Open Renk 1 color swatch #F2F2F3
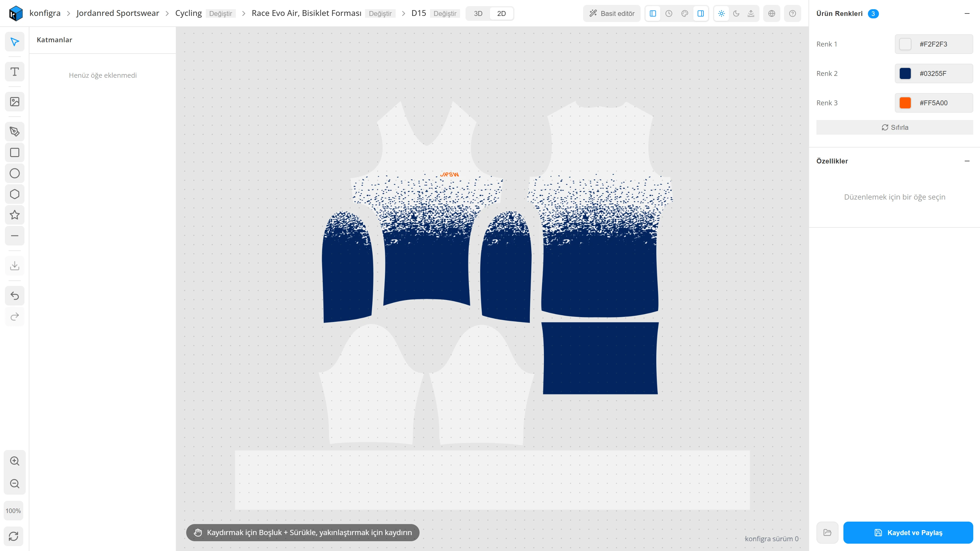980x551 pixels. point(905,44)
